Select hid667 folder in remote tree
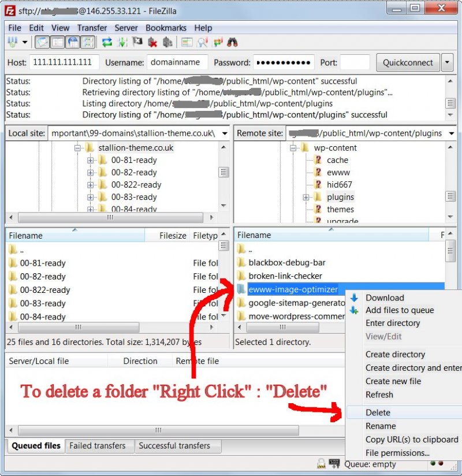Image resolution: width=462 pixels, height=476 pixels. click(x=339, y=185)
